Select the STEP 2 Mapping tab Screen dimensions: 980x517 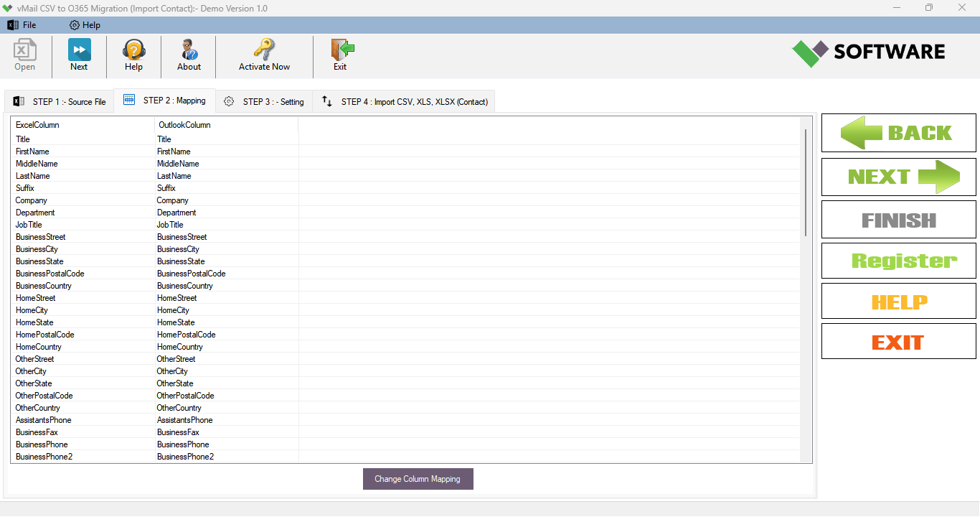(165, 101)
